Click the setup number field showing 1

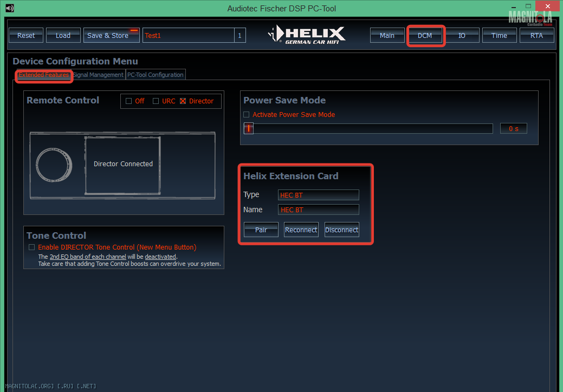pyautogui.click(x=240, y=35)
